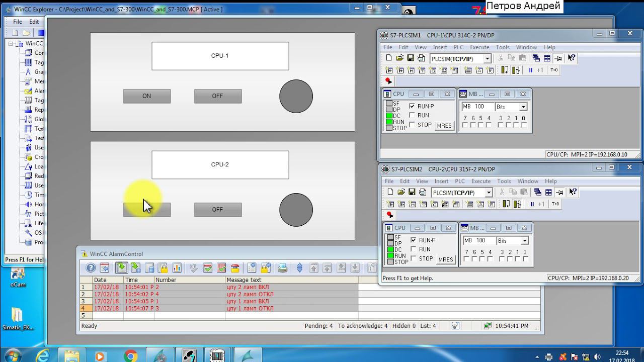Viewport: 644px width, 362px height.
Task: Click Save icon in S7-PLCSIM1 toolbar
Action: [411, 58]
